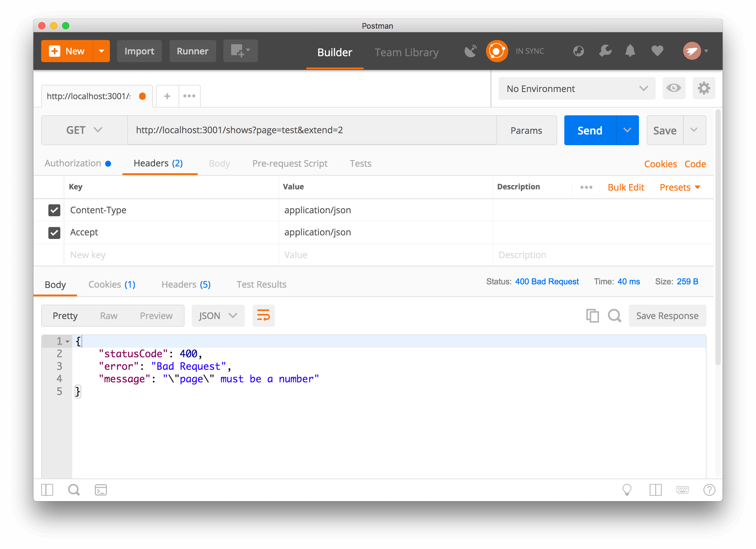The width and height of the screenshot is (756, 549).
Task: Toggle the two-pane view icon
Action: pyautogui.click(x=656, y=490)
